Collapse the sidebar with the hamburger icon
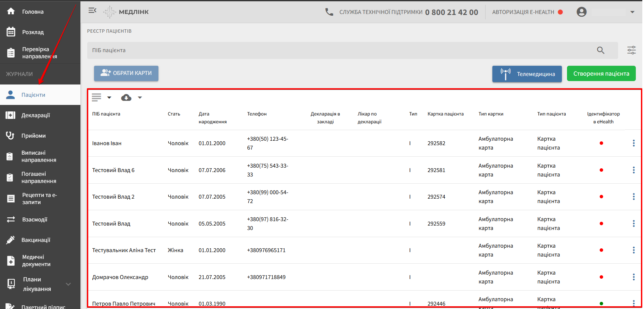The height and width of the screenshot is (309, 644). 92,11
